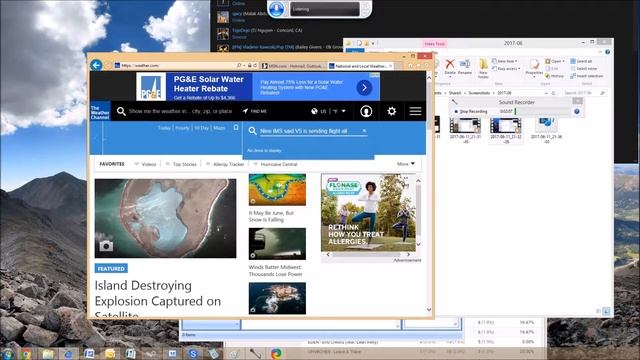Select video file 2017-06-11_21-32-26
Image resolution: width=640 pixels, height=360 pixels.
tap(505, 131)
